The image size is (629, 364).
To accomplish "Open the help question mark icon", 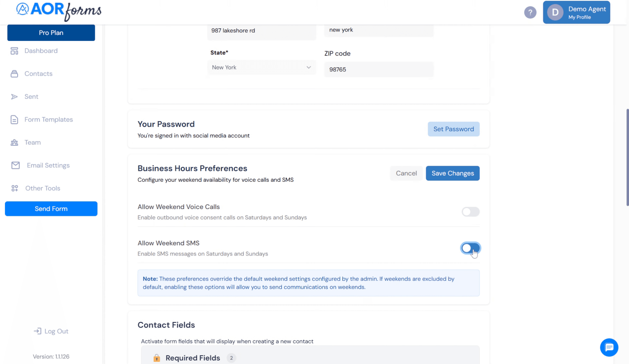I will tap(530, 12).
